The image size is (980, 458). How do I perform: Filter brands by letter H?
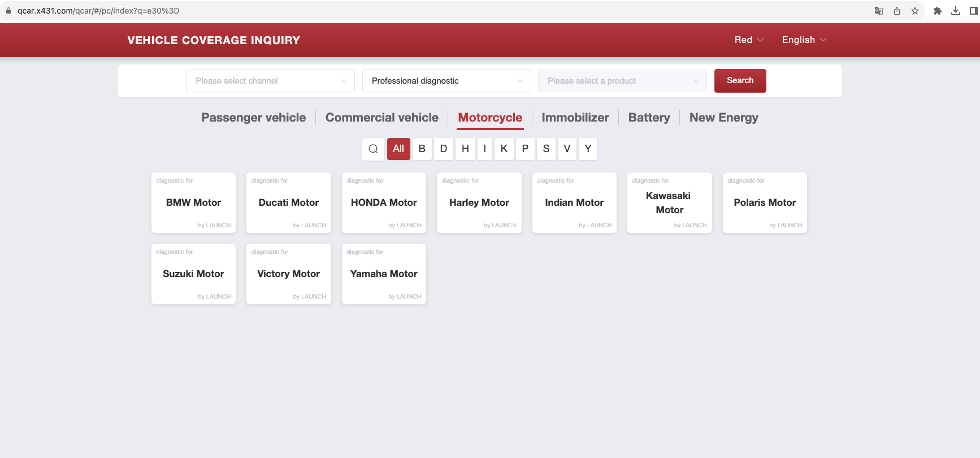465,149
